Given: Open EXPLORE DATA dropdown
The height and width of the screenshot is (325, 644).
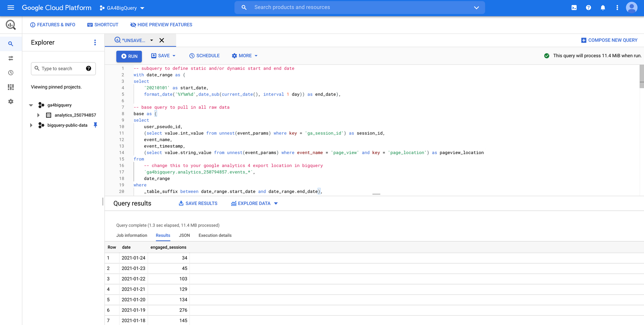Looking at the screenshot, I should coord(254,203).
